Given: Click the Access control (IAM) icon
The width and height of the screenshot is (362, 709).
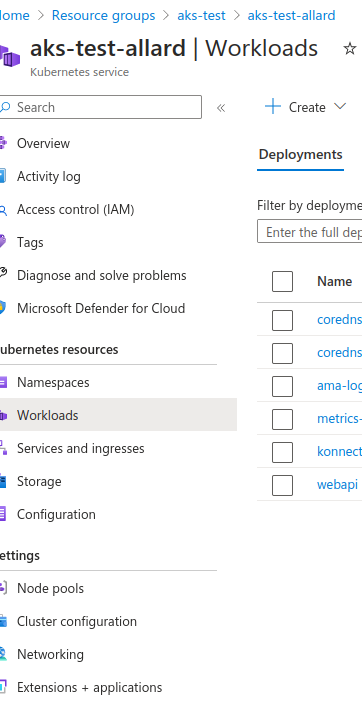Looking at the screenshot, I should [x=3, y=210].
